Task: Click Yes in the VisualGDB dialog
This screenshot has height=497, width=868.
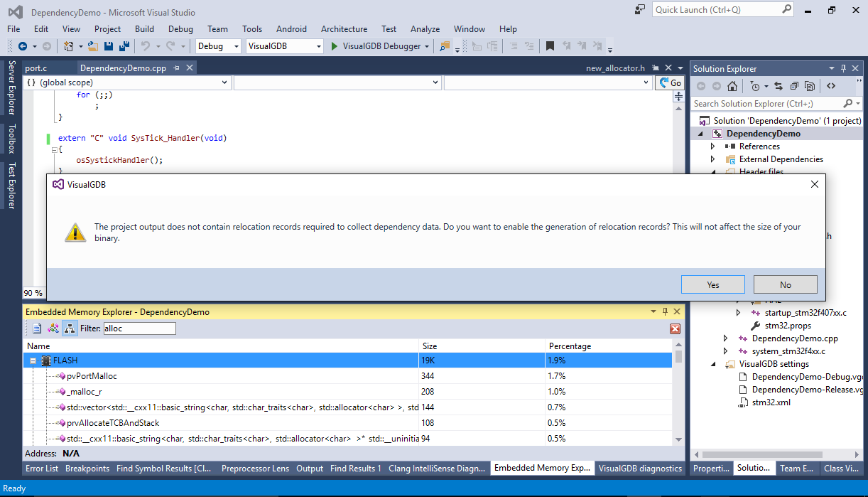Action: pyautogui.click(x=713, y=284)
